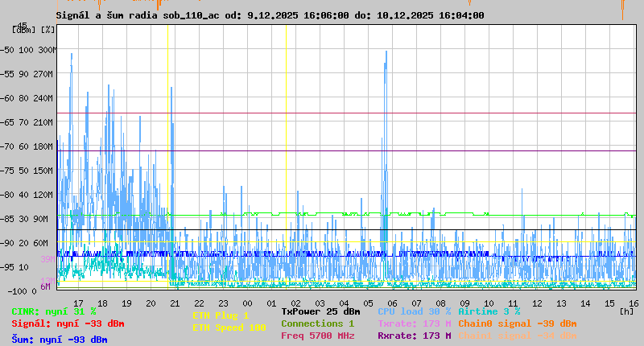Click the '-75' dBm y-axis label
Viewport: 644px width, 346px height.
7,171
